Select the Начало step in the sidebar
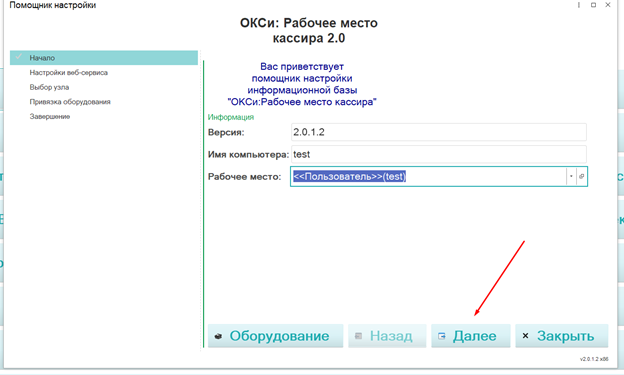 [104, 58]
